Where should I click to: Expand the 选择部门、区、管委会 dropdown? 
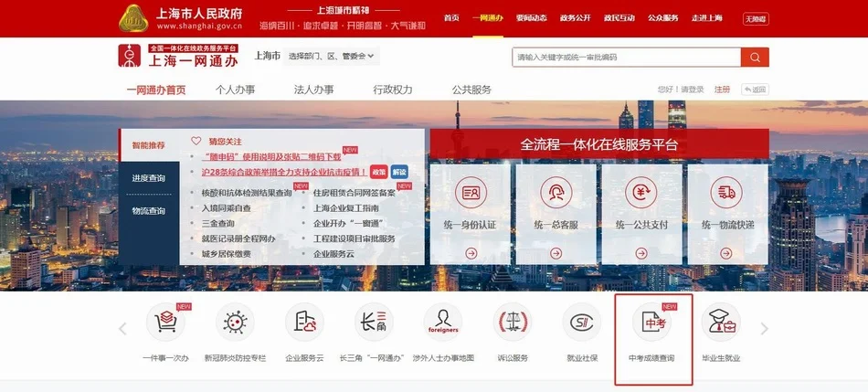click(332, 57)
